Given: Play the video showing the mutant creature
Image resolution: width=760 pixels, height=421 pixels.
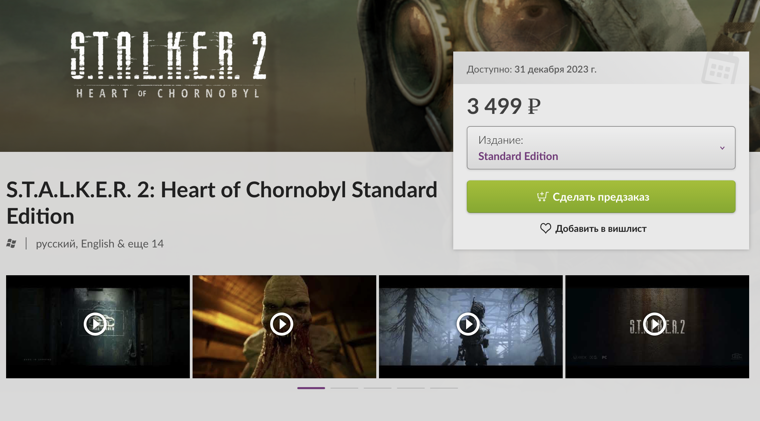Looking at the screenshot, I should [282, 324].
